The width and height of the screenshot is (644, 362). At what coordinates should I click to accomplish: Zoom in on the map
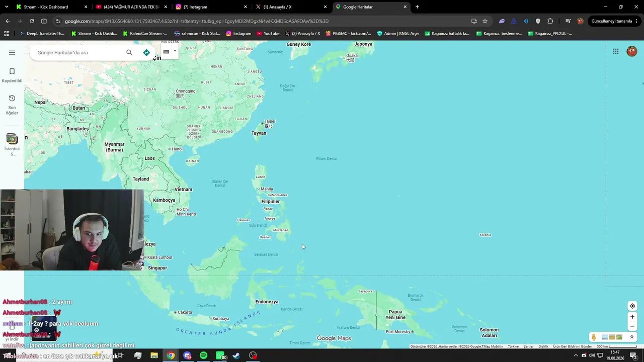632,317
